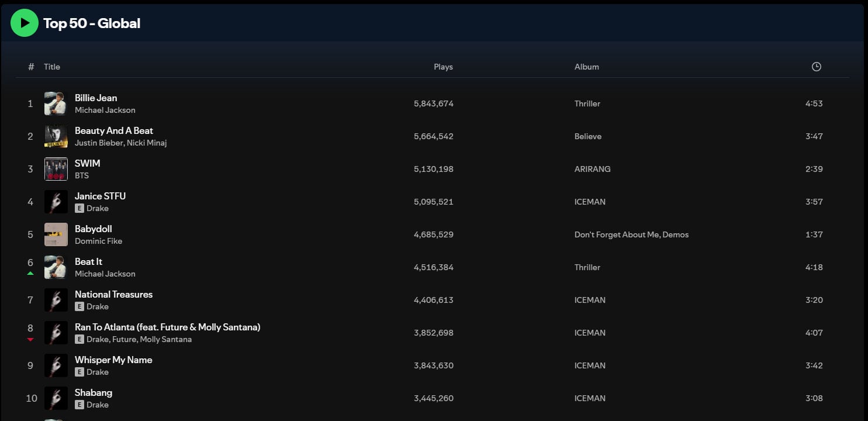Open Ran To Atlanta track title
Screen dimensions: 868x421
(168, 327)
